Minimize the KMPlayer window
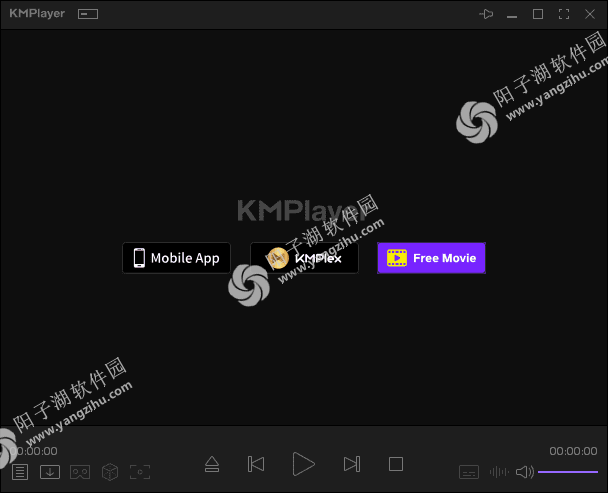 click(x=512, y=17)
